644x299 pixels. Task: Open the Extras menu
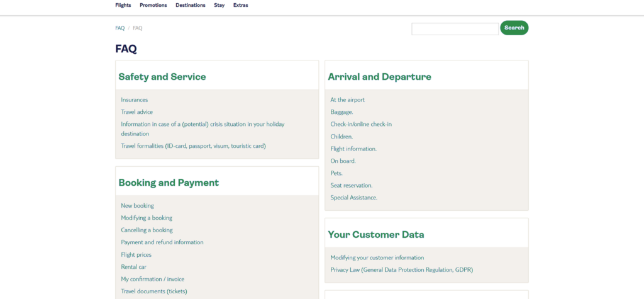click(x=240, y=5)
